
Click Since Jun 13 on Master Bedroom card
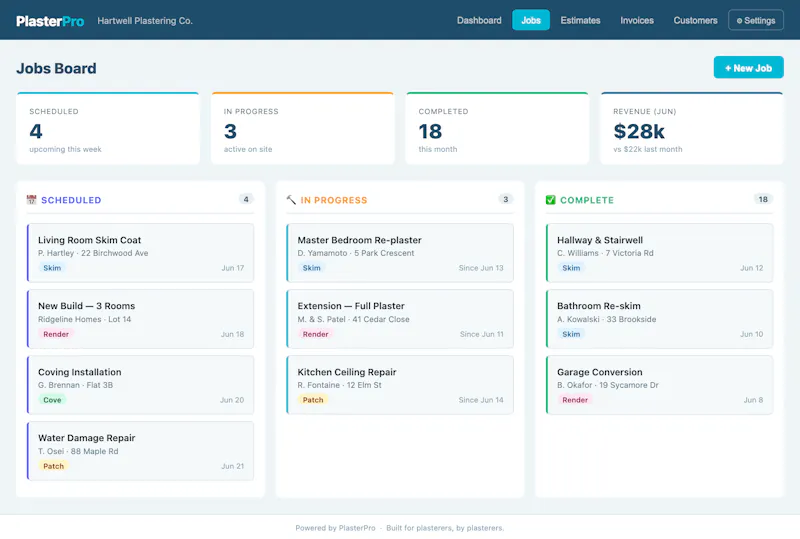481,268
